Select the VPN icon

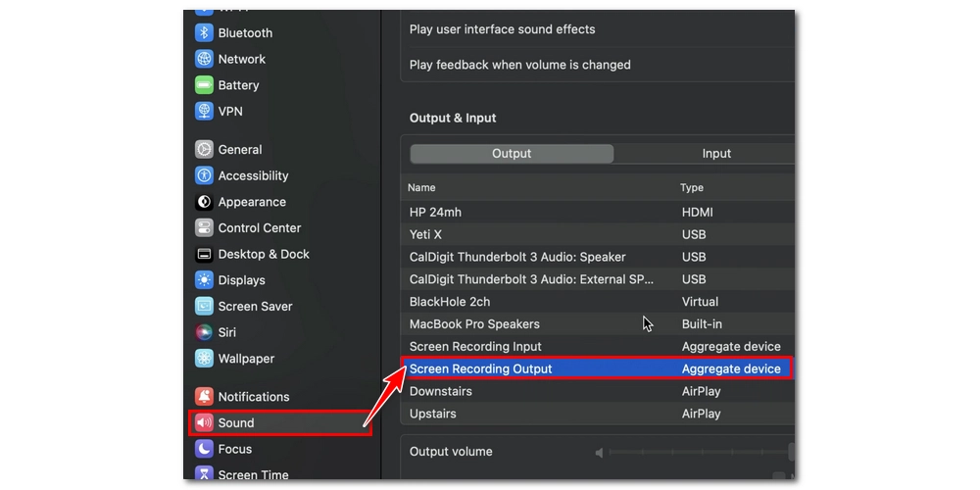click(204, 112)
